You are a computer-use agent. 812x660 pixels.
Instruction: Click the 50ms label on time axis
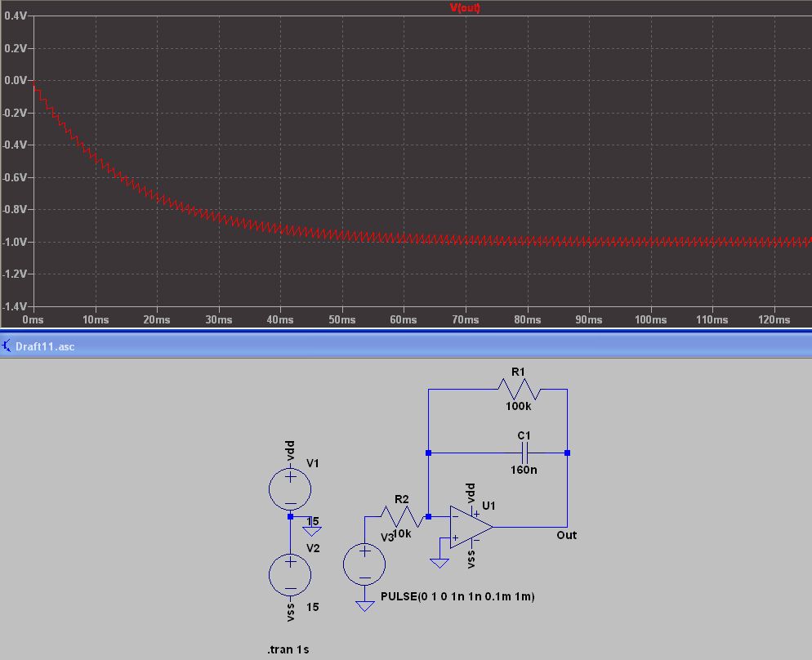341,320
